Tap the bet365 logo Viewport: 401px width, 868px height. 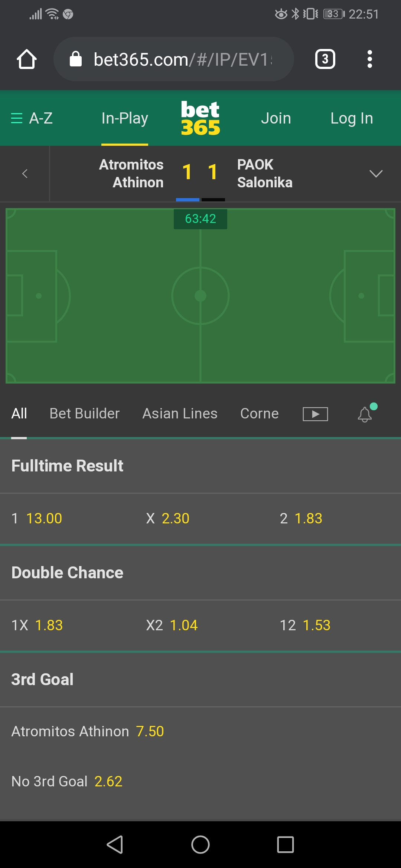click(200, 118)
